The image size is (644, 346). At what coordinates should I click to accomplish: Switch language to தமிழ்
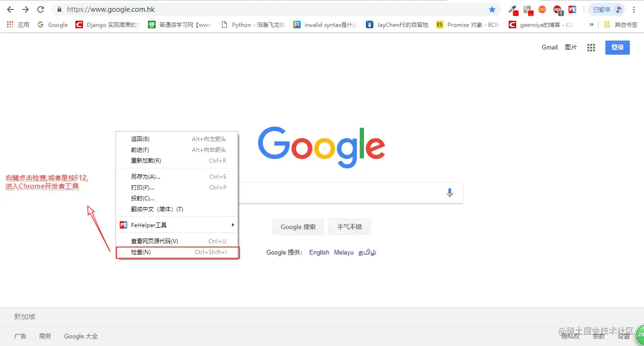click(x=367, y=253)
